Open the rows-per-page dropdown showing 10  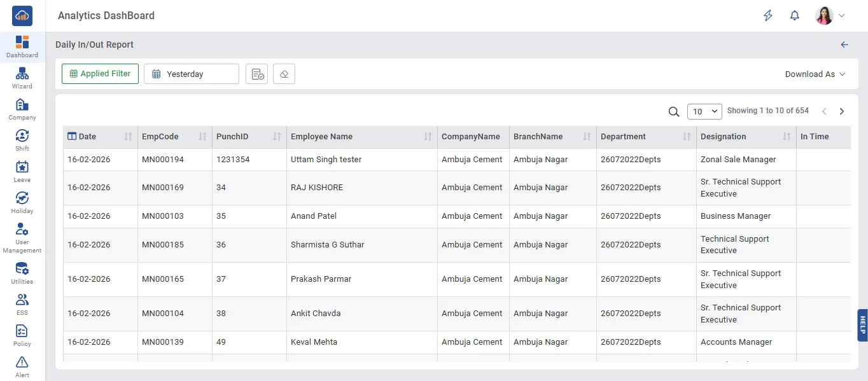click(x=704, y=111)
